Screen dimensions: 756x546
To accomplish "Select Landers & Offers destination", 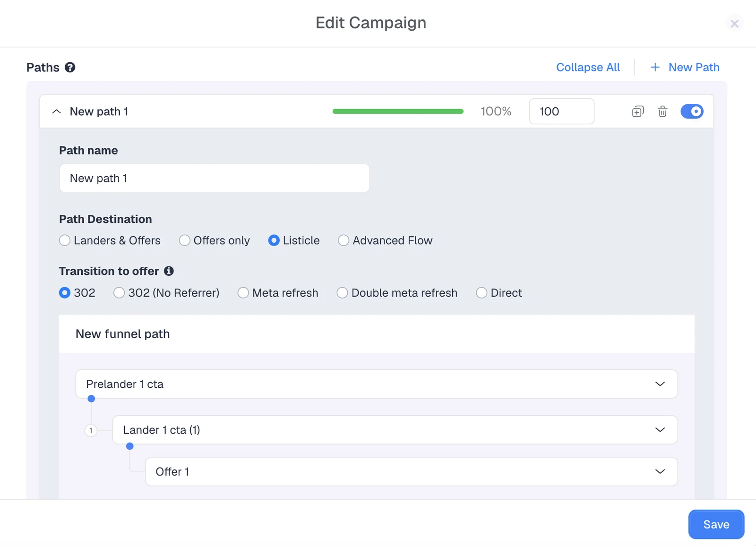I will tap(65, 240).
